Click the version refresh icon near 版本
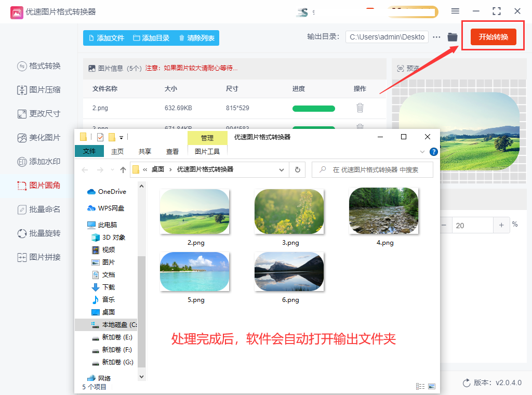 click(467, 383)
